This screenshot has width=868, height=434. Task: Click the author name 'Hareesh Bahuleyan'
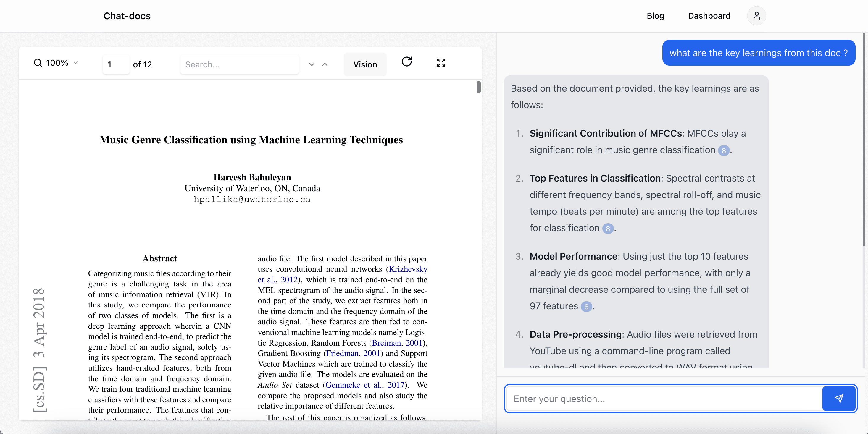tap(252, 177)
